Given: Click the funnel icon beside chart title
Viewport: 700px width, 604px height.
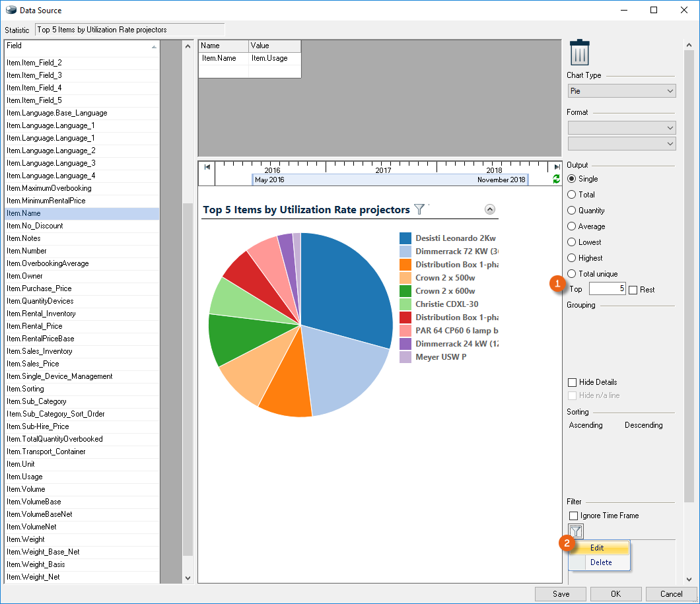Looking at the screenshot, I should tap(419, 209).
